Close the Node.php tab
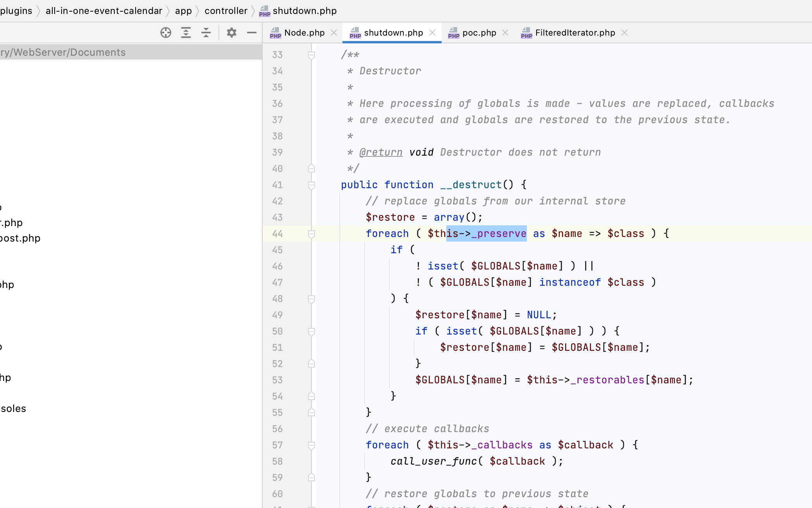Image resolution: width=812 pixels, height=508 pixels. coord(334,33)
